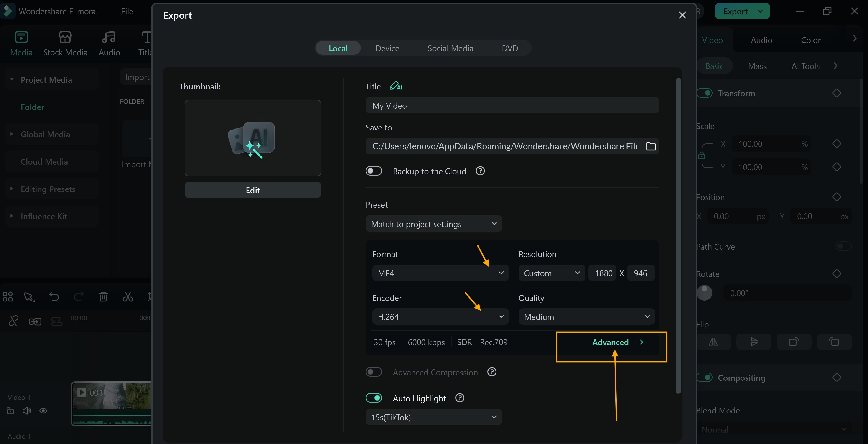Click the auto ripple link icon
Screen dimensions: 868x444
pos(35,322)
